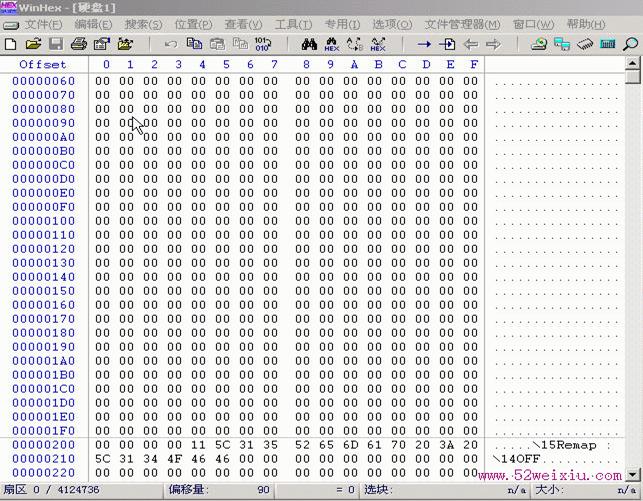Click the Back navigation arrow icon
643x501 pixels.
tap(471, 44)
